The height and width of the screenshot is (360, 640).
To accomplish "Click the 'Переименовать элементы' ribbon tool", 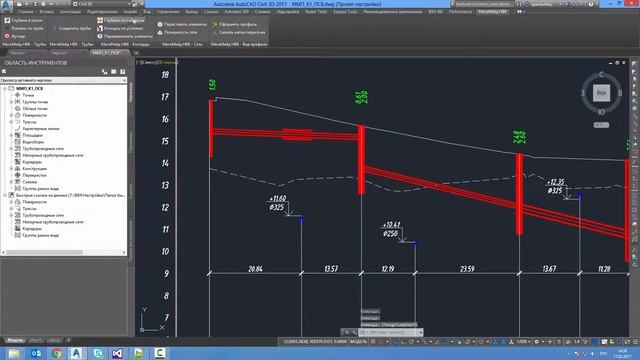I will coord(125,36).
